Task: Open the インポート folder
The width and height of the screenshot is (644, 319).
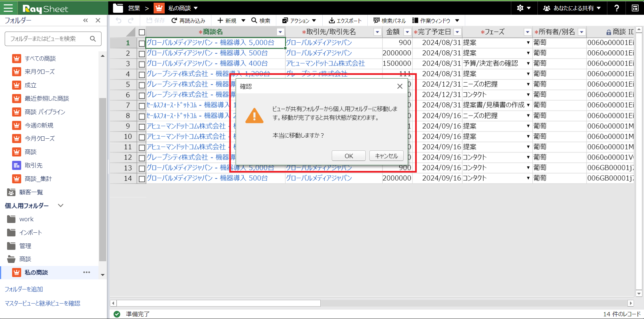Action: click(30, 232)
